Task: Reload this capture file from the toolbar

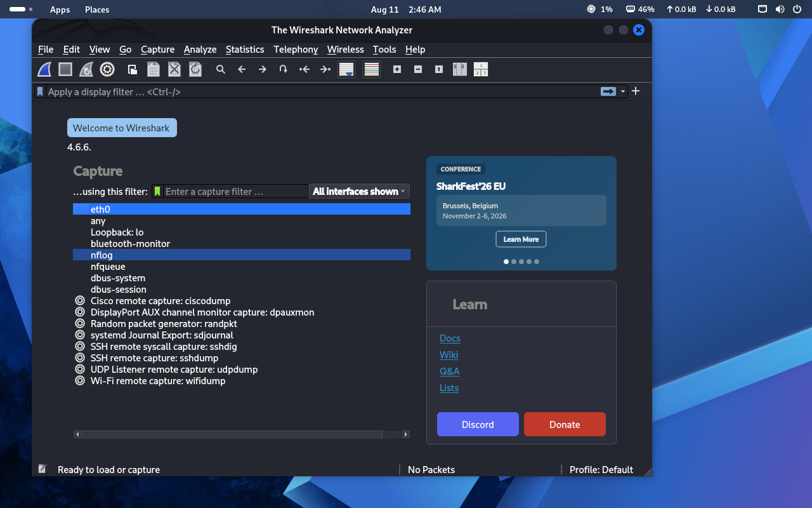Action: pyautogui.click(x=195, y=69)
